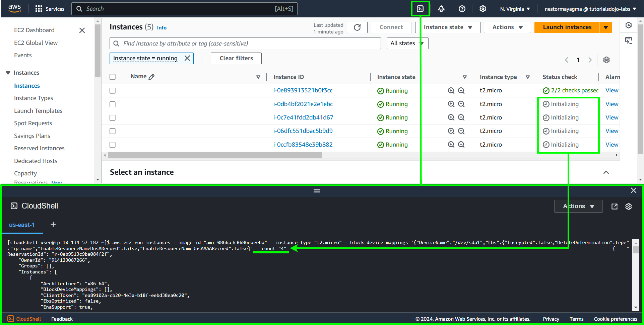Remove the running instance state filter
Viewport: 644px width, 325px height.
(187, 58)
